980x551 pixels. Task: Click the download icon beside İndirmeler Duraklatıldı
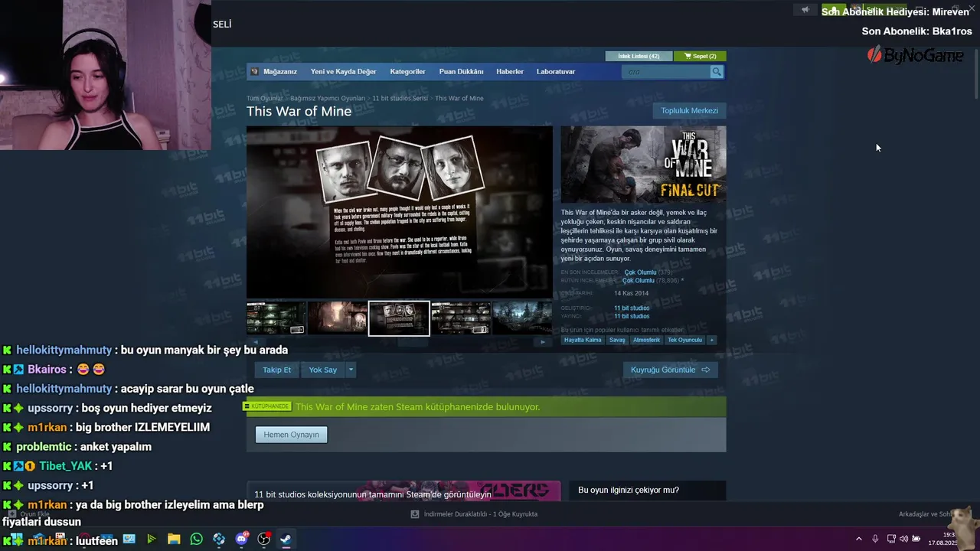[x=415, y=514]
